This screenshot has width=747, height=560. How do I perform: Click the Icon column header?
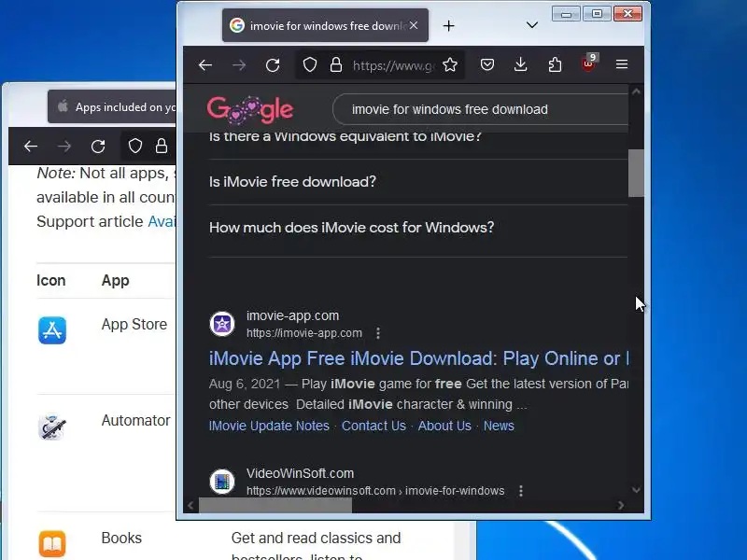click(x=51, y=281)
